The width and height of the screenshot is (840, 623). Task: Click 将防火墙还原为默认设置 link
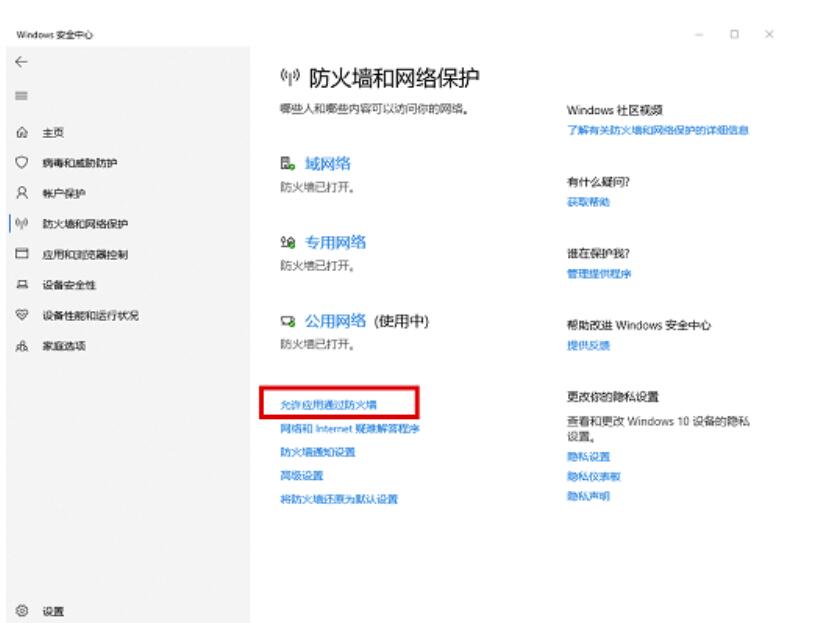pyautogui.click(x=339, y=499)
